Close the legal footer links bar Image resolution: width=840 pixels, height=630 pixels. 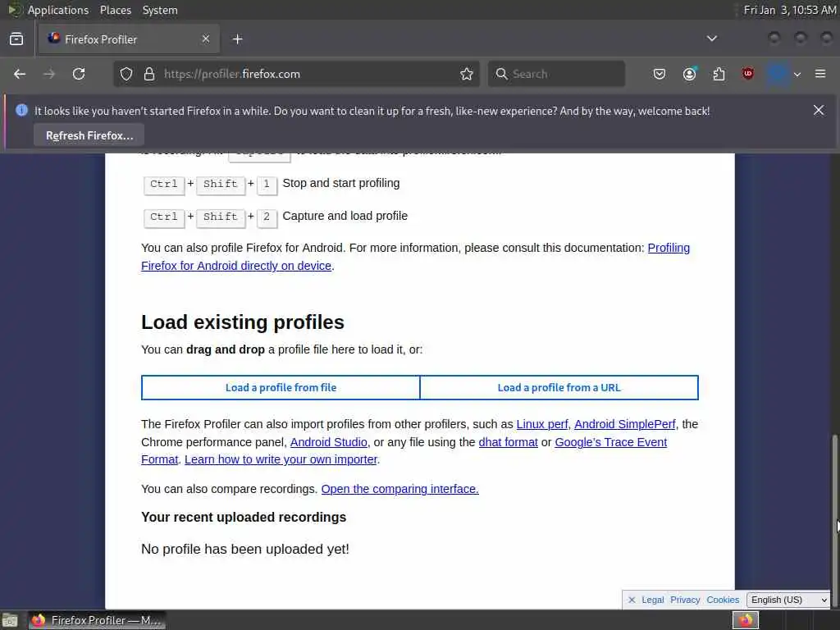pyautogui.click(x=632, y=600)
